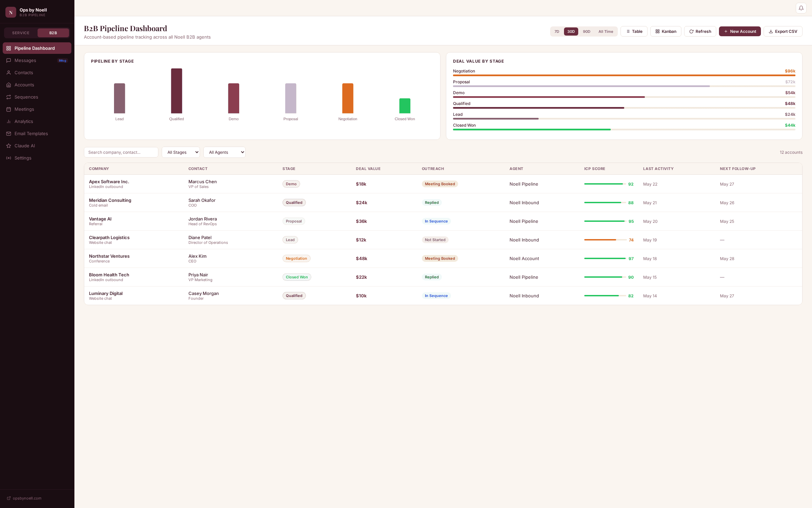Click the Closed Won green chart bar
The image size is (812, 508).
point(405,106)
